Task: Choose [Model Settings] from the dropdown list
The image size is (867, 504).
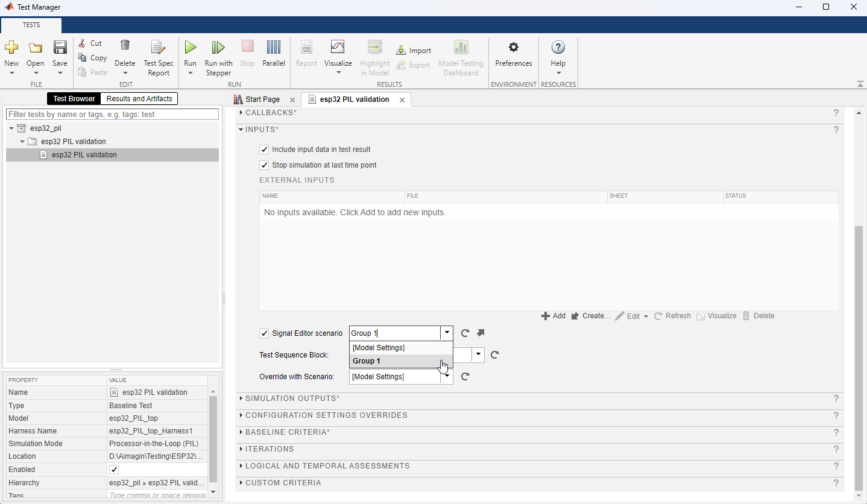Action: pyautogui.click(x=401, y=347)
